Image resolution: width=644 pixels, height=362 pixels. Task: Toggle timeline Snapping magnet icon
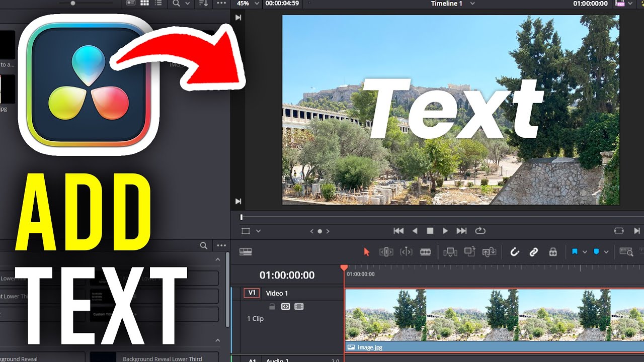coord(514,252)
